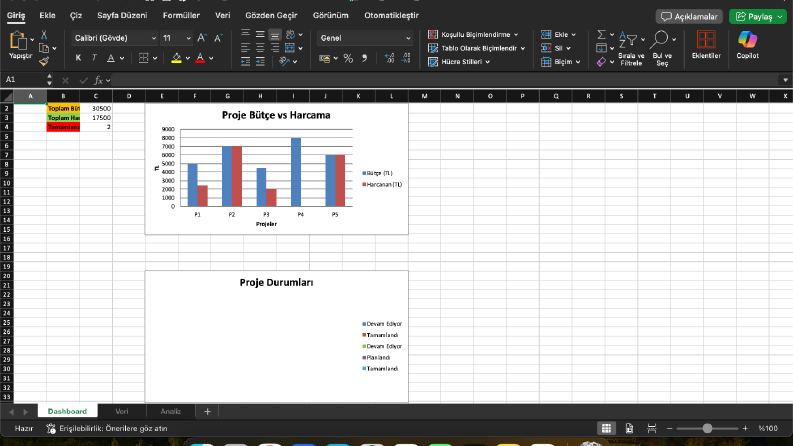Screen dimensions: 793x446
Task: Click the Copy icon in clipboard group
Action: pos(44,48)
